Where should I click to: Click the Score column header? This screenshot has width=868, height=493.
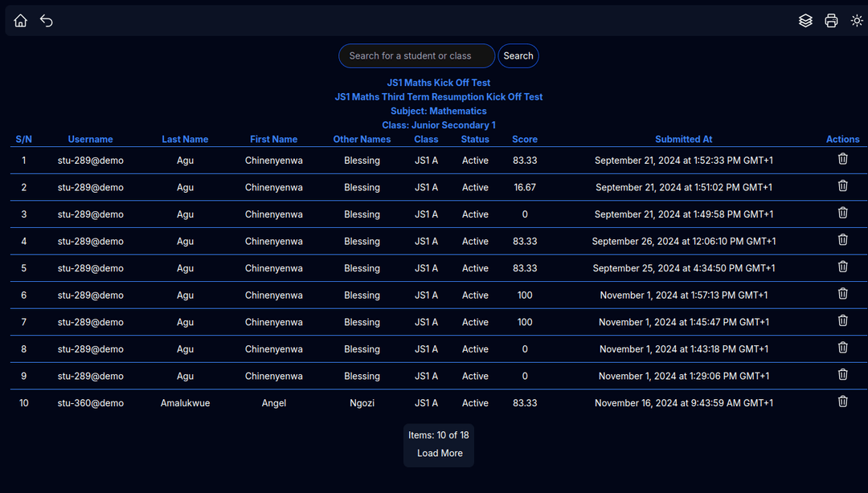tap(525, 140)
